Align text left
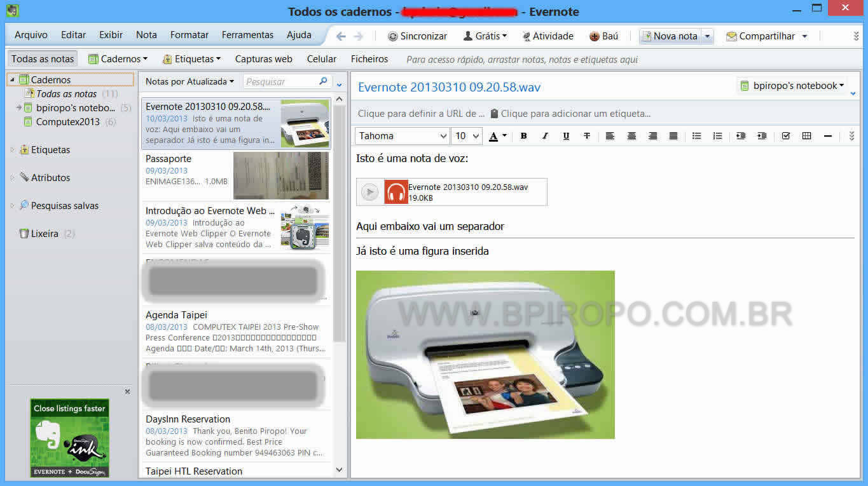Image resolution: width=868 pixels, height=486 pixels. [x=610, y=136]
